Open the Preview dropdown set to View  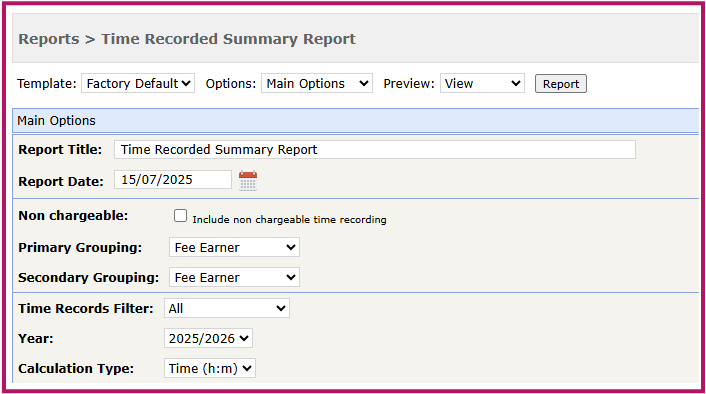[x=482, y=83]
